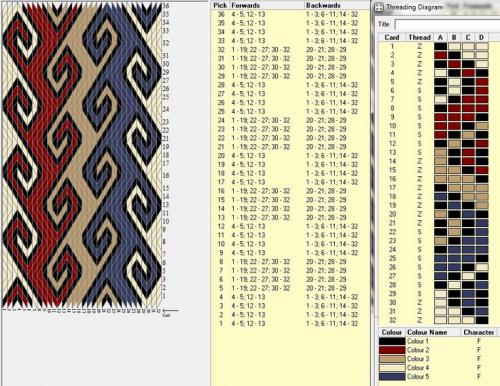Click the Character column header
The image size is (500, 386).
point(479,332)
